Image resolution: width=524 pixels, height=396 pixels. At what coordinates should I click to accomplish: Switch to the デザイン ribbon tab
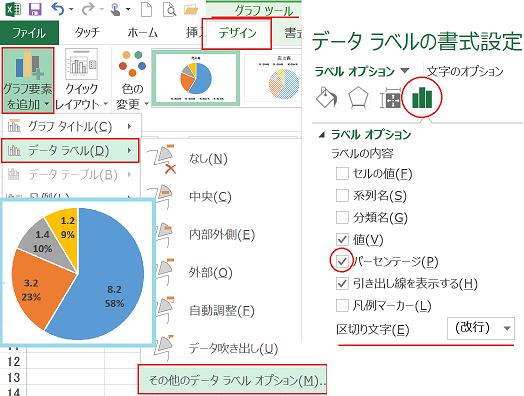(237, 33)
